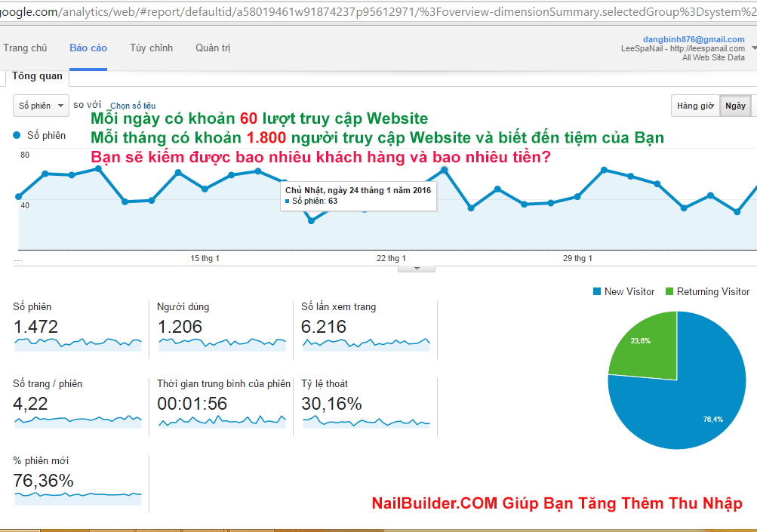The height and width of the screenshot is (532, 757).
Task: Click the Số trang / phiên 4,22 value
Action: coord(30,404)
